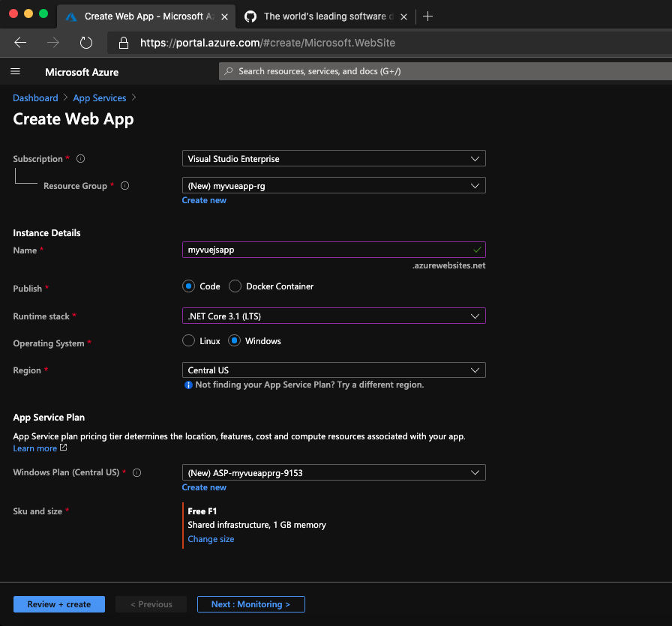
Task: Click Change size link
Action: (x=211, y=539)
